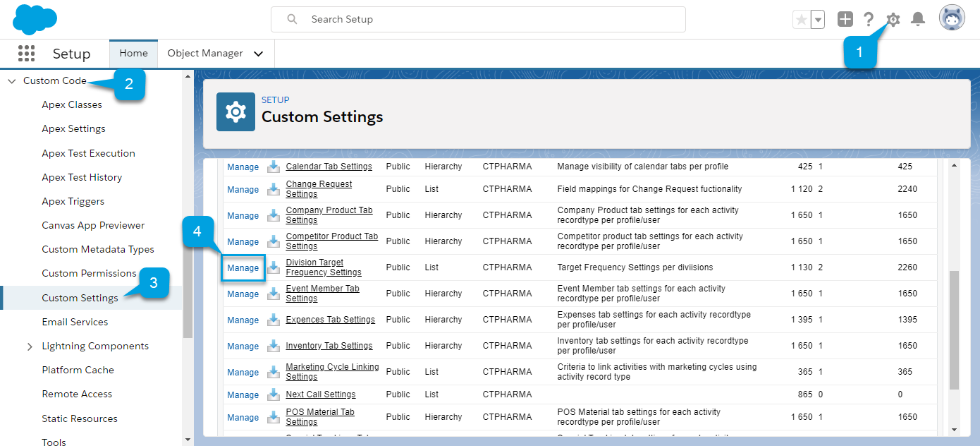Collapse the Custom Code section

(11, 81)
